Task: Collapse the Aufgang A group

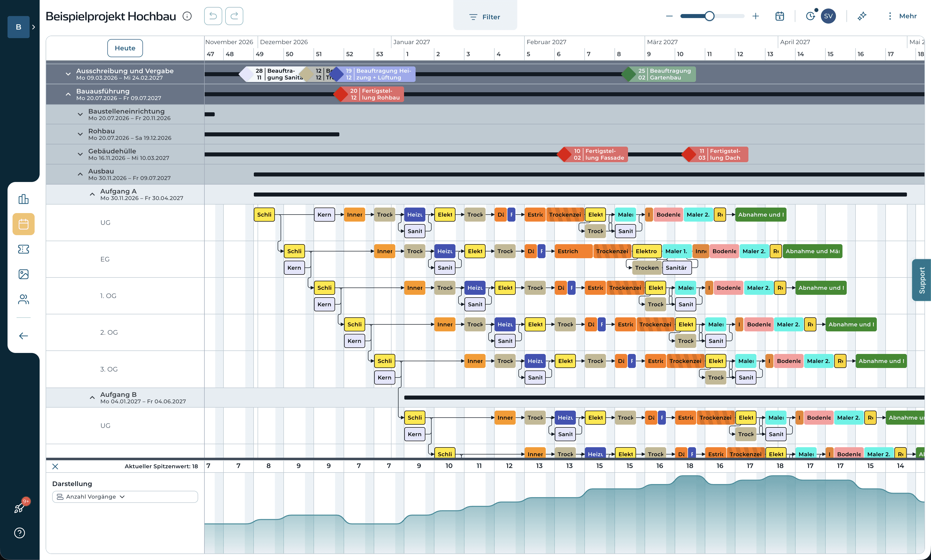Action: 92,194
